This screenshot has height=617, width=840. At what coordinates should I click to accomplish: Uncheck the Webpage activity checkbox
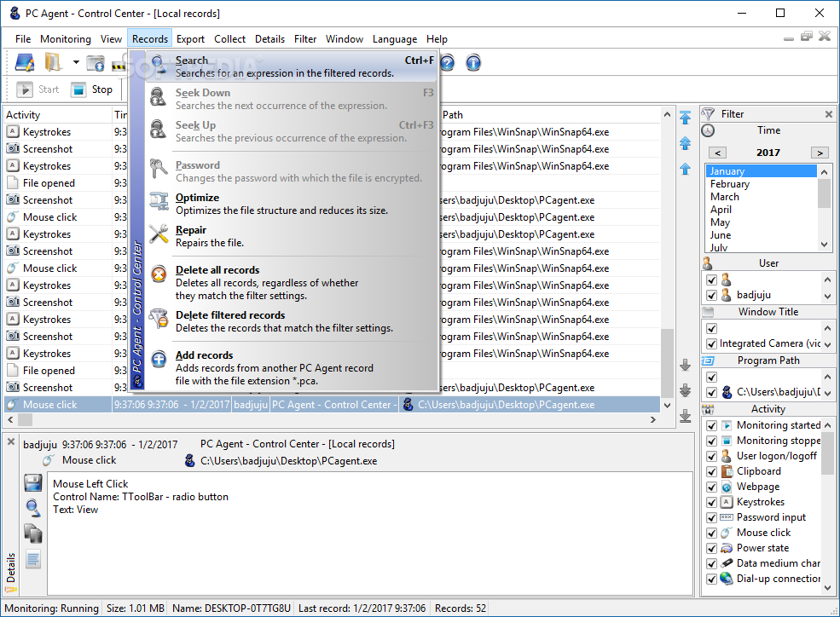point(711,487)
